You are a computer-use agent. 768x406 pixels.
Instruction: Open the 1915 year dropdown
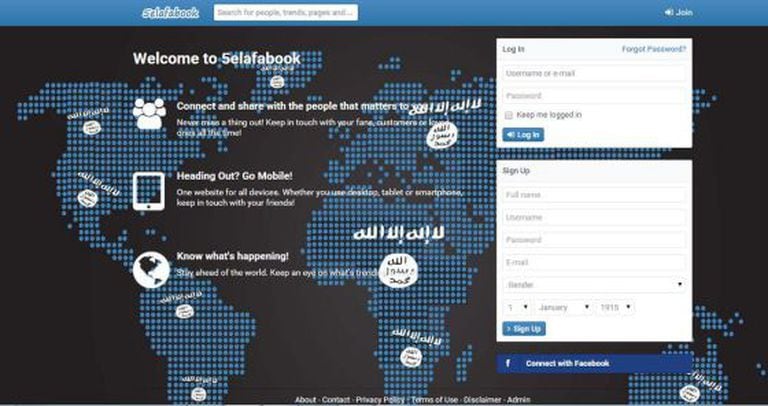coord(615,308)
